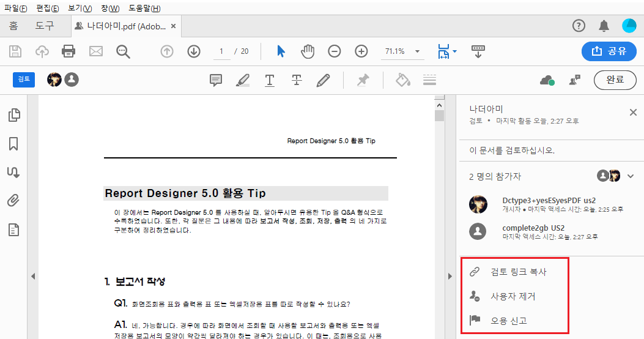The image size is (644, 339).
Task: Zoom in with plus icon
Action: [x=361, y=51]
